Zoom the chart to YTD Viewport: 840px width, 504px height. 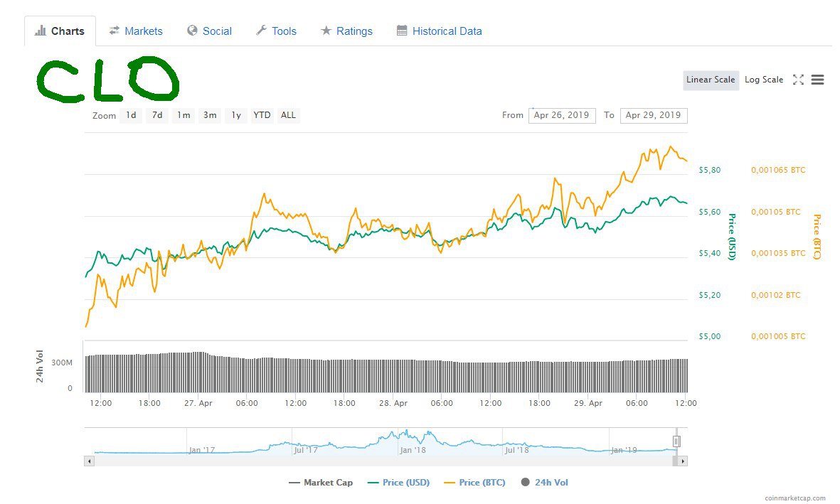[x=262, y=115]
